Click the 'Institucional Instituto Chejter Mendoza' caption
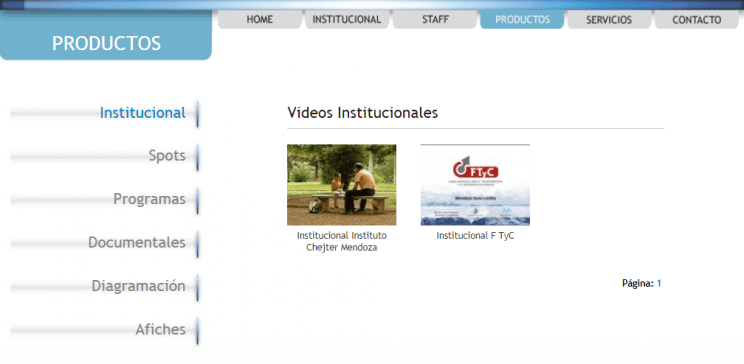Image resolution: width=744 pixels, height=364 pixels. point(342,242)
